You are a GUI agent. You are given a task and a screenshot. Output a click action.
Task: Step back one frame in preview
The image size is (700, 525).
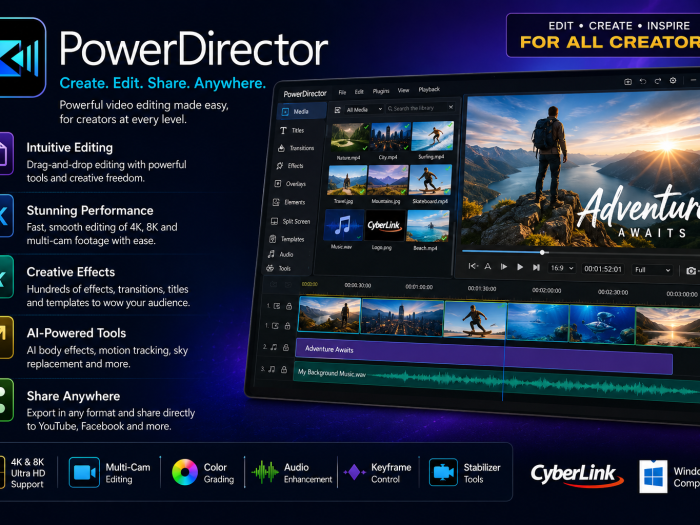point(504,267)
